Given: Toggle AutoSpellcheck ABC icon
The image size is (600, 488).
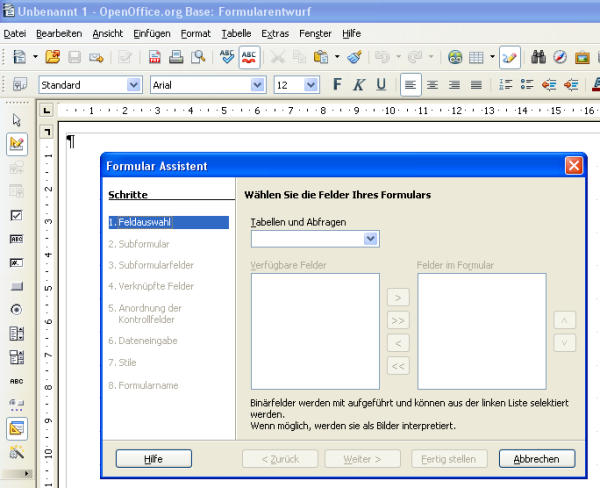Looking at the screenshot, I should click(250, 58).
